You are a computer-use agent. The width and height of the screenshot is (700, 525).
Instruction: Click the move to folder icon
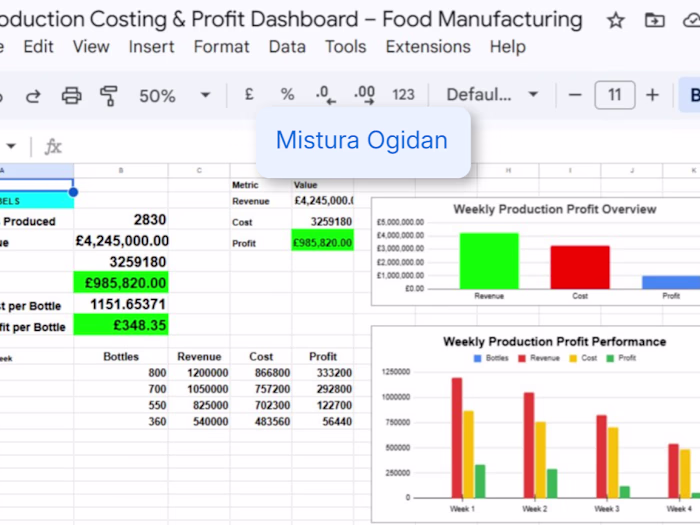pos(654,20)
